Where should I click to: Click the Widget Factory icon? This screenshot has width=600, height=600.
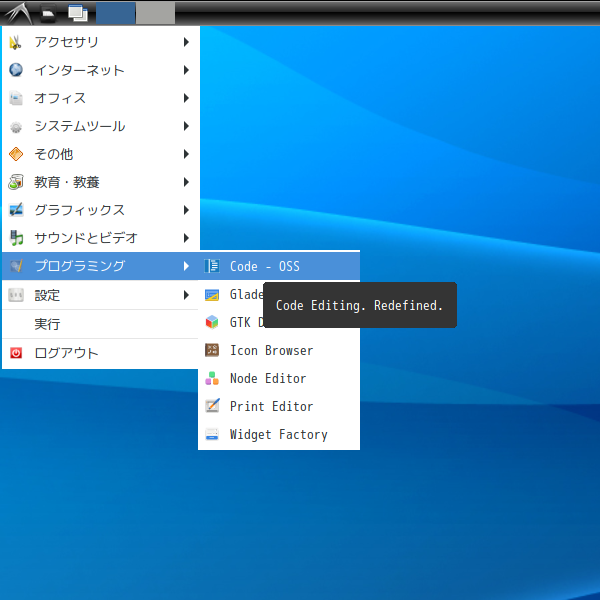(211, 434)
